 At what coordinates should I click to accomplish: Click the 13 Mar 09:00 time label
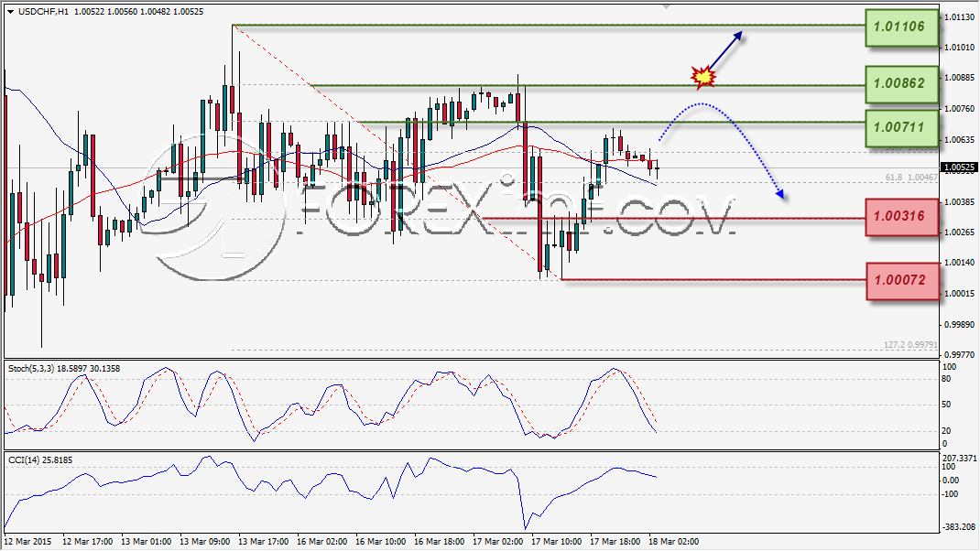204,542
